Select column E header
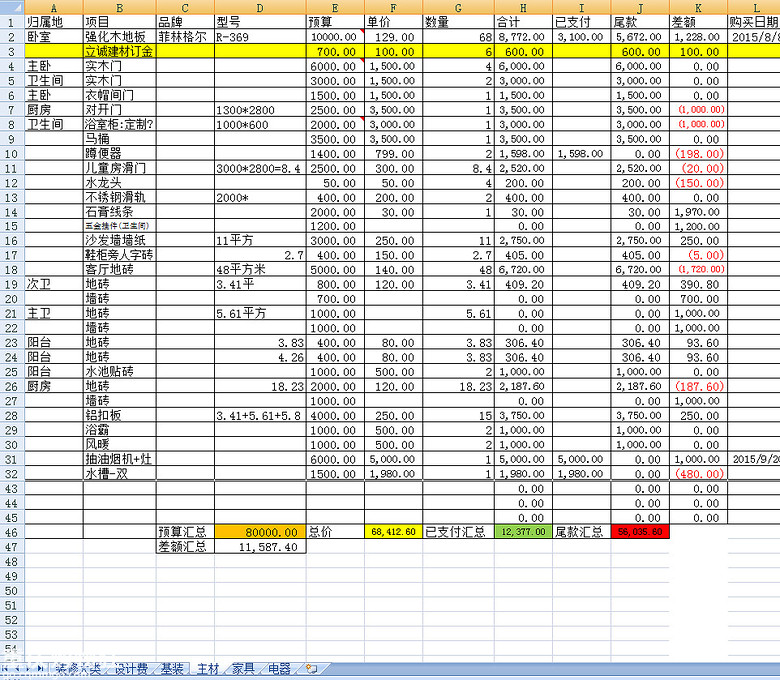Viewport: 780px width, 680px height. pyautogui.click(x=334, y=7)
